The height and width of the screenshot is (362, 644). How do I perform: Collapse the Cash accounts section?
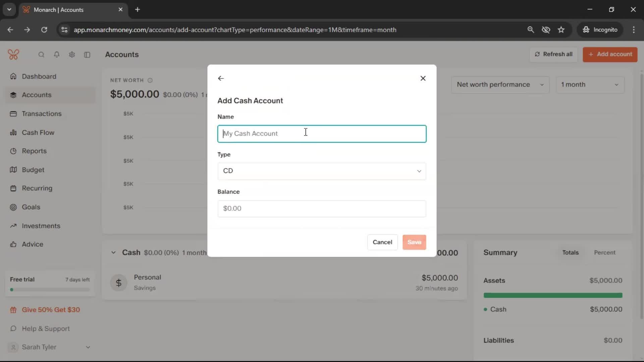(x=113, y=252)
